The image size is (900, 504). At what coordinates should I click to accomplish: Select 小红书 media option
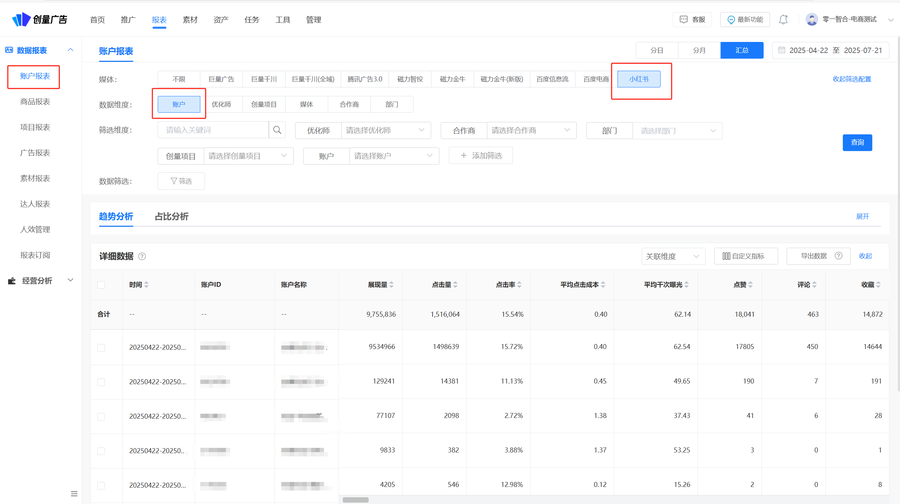tap(639, 79)
